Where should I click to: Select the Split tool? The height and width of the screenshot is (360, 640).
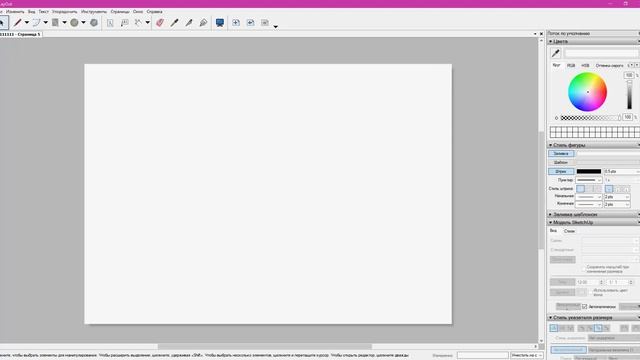(189, 23)
